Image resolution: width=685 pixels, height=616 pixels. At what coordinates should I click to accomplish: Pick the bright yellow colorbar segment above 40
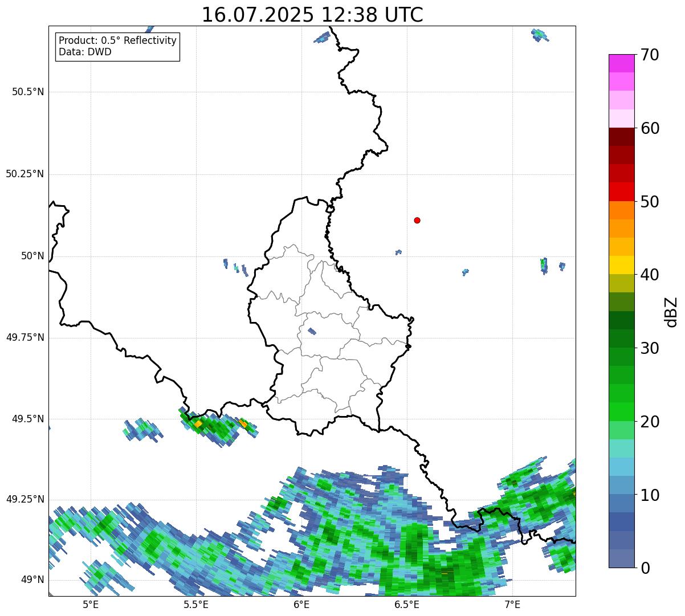(621, 265)
